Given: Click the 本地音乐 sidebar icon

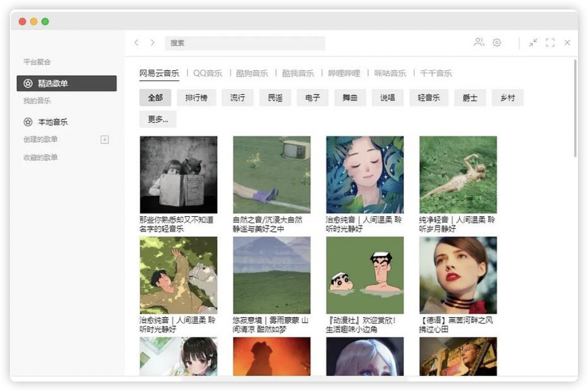Looking at the screenshot, I should [28, 122].
